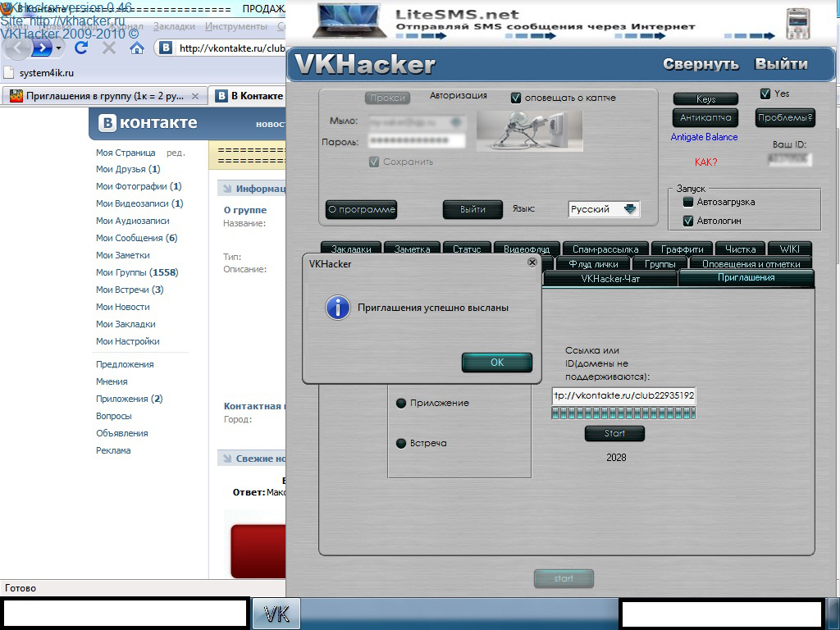Viewport: 840px width, 630px height.
Task: Switch to the В Контакте browser tab
Action: point(249,97)
